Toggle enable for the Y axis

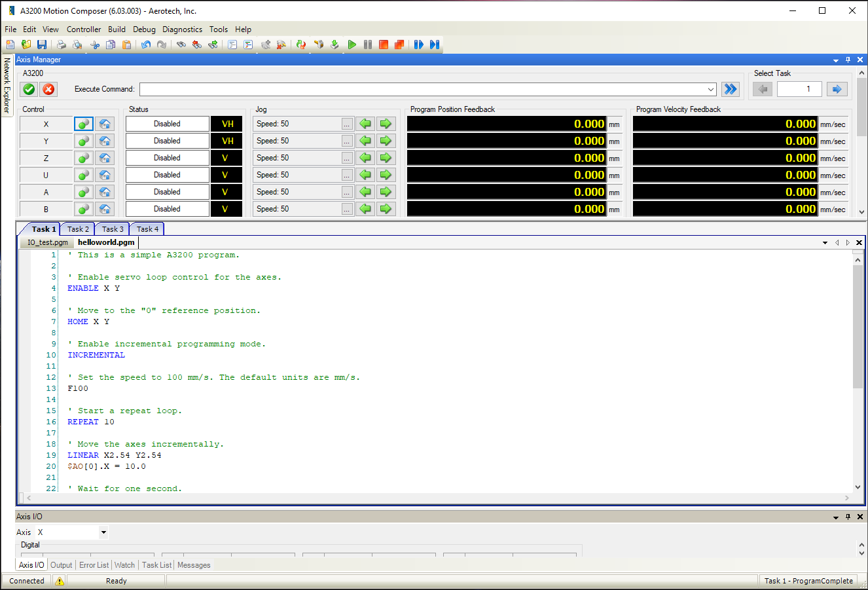tap(84, 141)
